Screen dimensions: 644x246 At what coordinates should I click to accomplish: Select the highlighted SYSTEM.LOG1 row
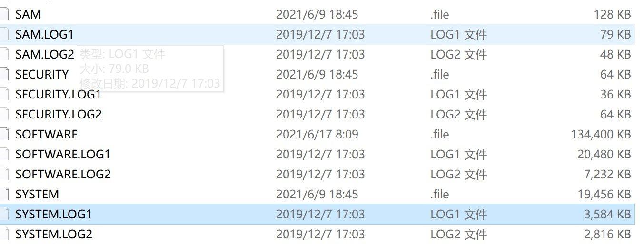click(317, 214)
